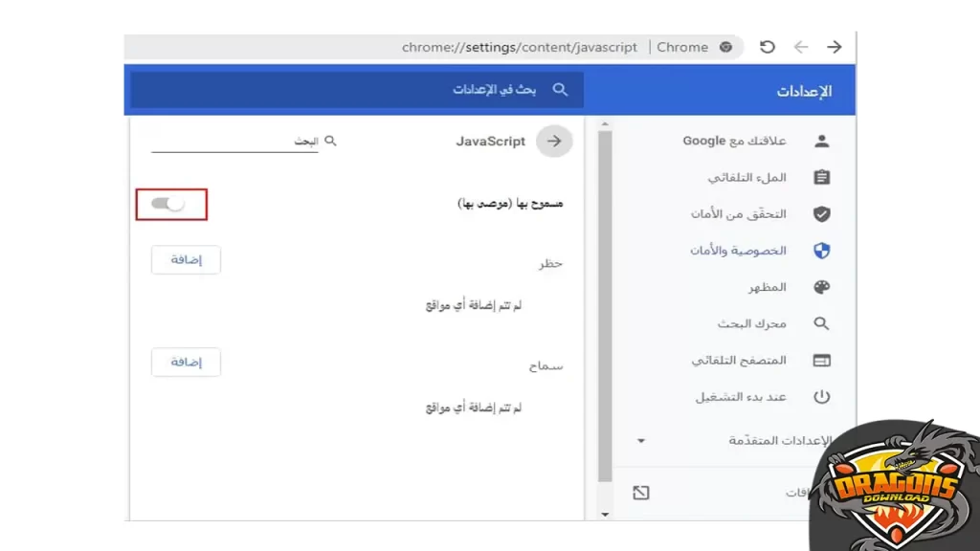The image size is (980, 551).
Task: Click إضافة under the حظر section
Action: (x=186, y=259)
